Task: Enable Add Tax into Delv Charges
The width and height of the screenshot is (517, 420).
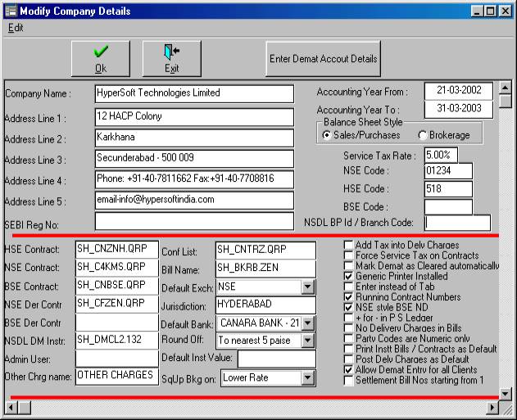Action: pyautogui.click(x=348, y=245)
